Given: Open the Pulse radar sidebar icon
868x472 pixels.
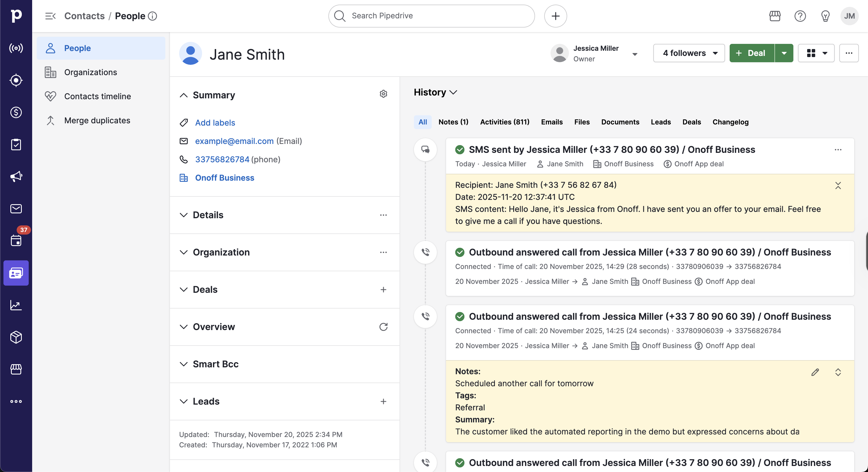Looking at the screenshot, I should pyautogui.click(x=16, y=48).
